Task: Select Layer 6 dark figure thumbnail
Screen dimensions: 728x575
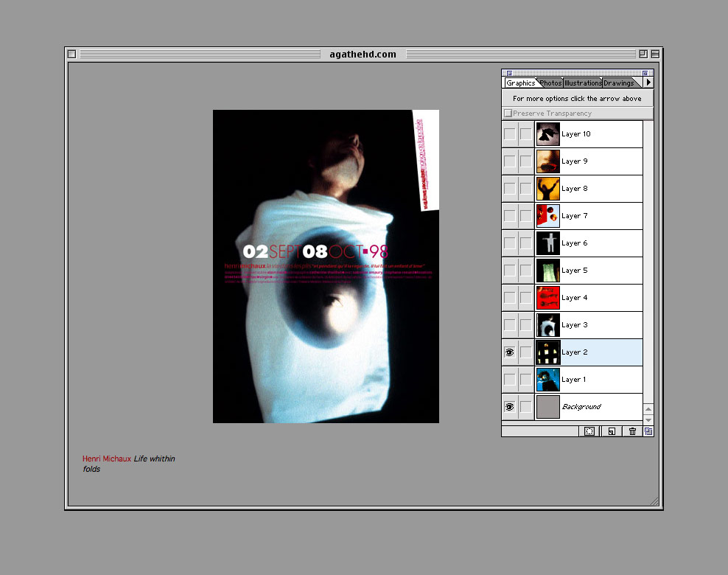Action: (548, 243)
